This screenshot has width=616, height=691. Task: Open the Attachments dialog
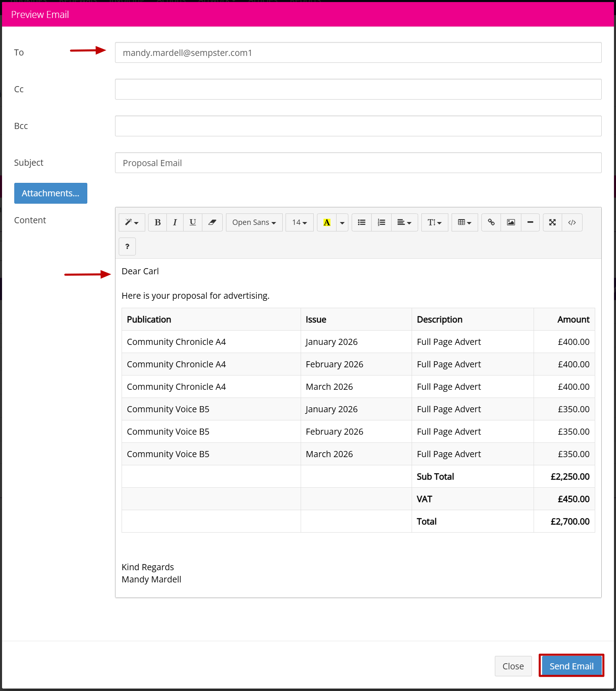point(51,193)
